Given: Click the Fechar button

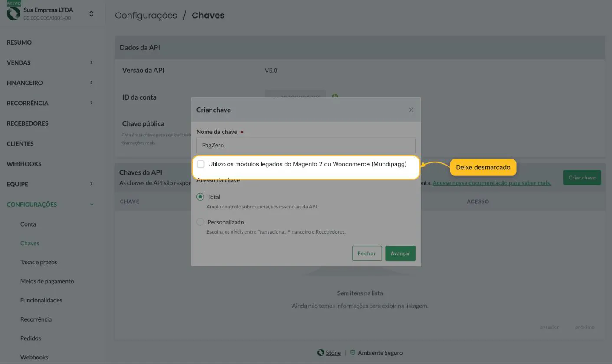Looking at the screenshot, I should point(367,253).
